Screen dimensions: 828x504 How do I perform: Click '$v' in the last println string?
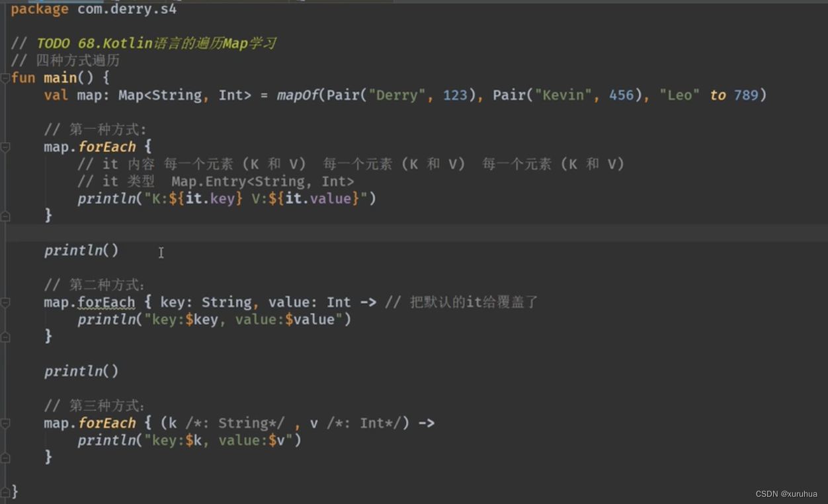pyautogui.click(x=276, y=440)
